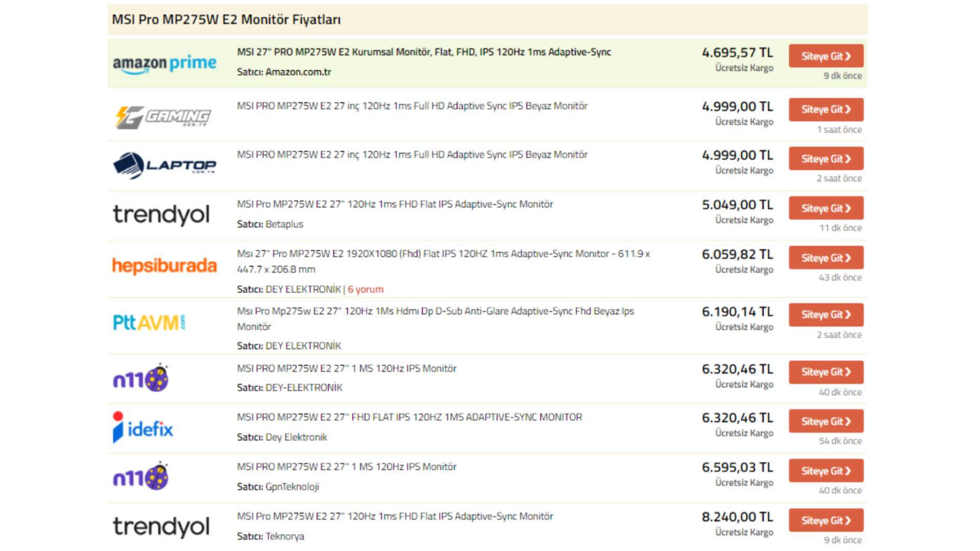Click 'MSI Pro MP275W E2 Monitör Fiyatları' heading
The width and height of the screenshot is (980, 551).
coord(226,19)
